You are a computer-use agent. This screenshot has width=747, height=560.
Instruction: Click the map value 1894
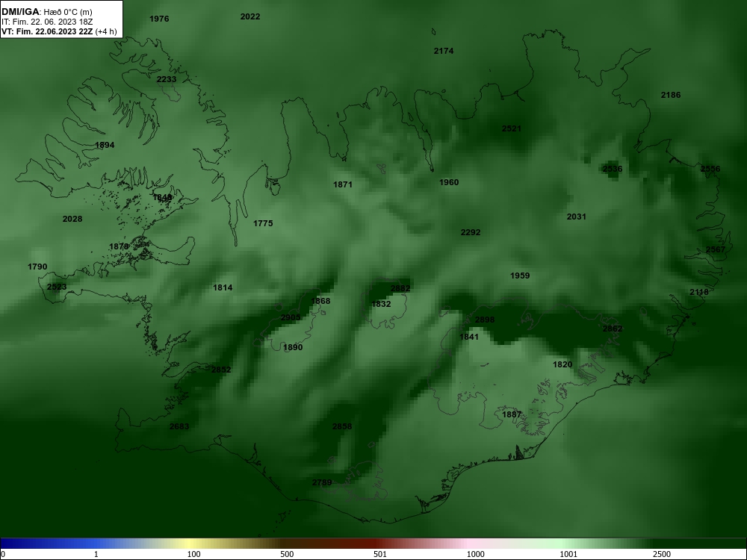pos(105,146)
